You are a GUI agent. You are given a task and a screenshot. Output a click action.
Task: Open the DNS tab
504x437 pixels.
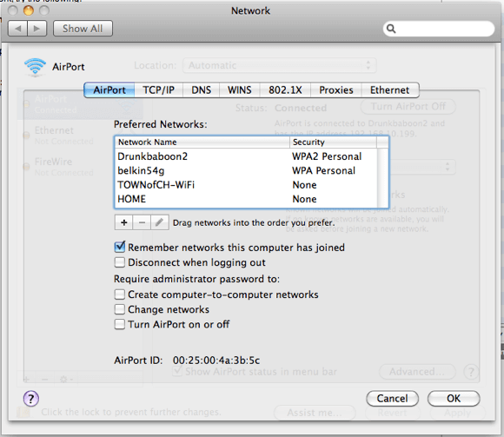pos(202,90)
